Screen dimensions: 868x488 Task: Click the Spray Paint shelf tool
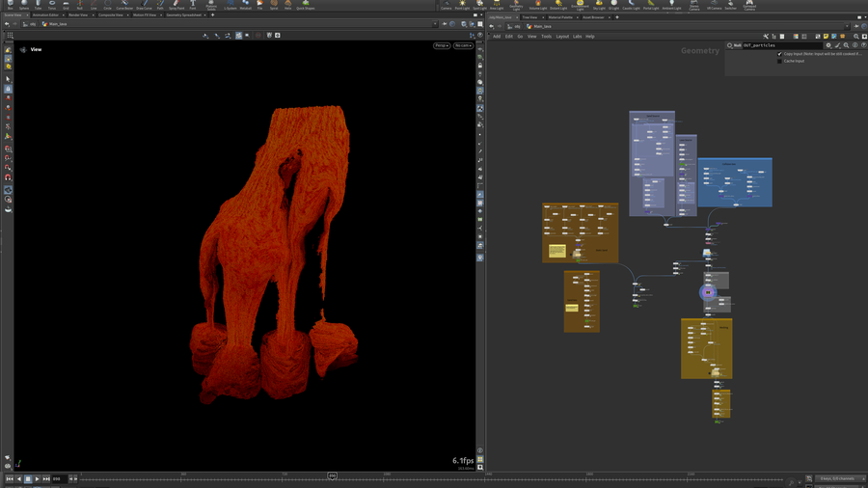pyautogui.click(x=176, y=5)
